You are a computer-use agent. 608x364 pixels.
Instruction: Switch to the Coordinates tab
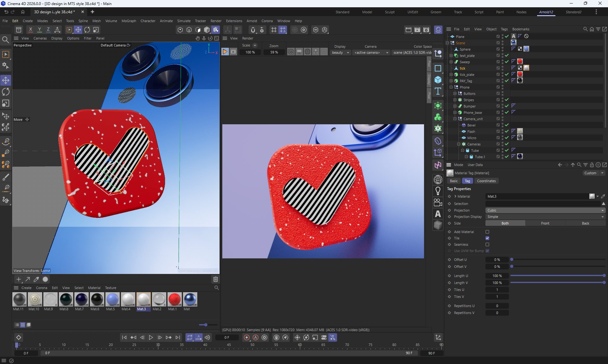tap(486, 181)
